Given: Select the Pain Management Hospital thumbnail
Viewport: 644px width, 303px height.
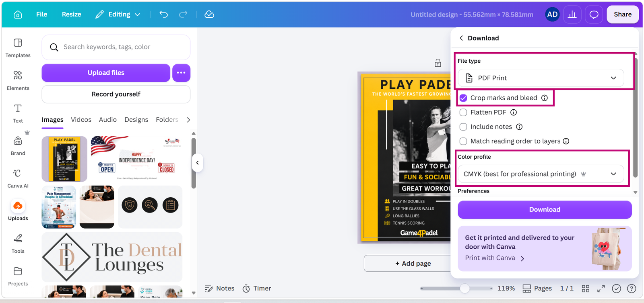Looking at the screenshot, I should click(x=59, y=207).
